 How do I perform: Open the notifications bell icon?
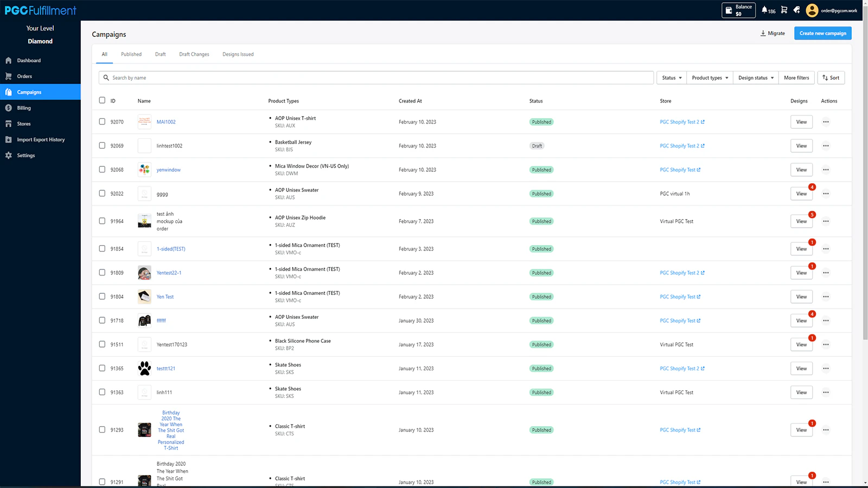point(764,10)
